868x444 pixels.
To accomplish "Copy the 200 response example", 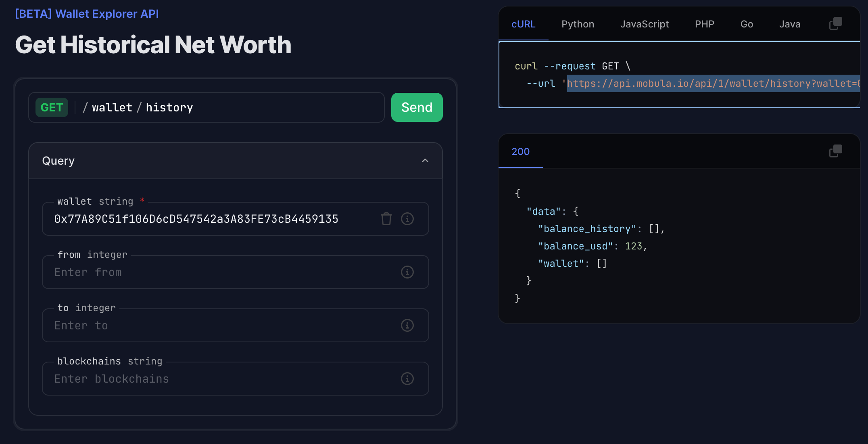I will click(835, 151).
